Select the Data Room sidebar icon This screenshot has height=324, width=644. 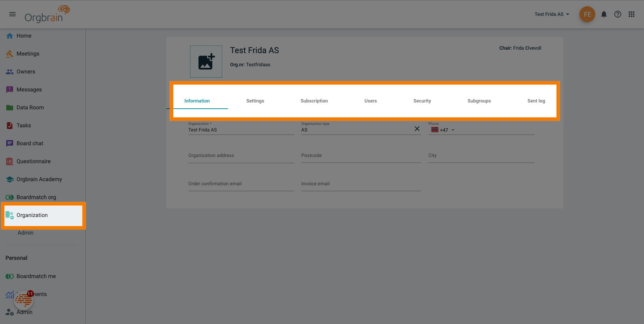(10, 107)
